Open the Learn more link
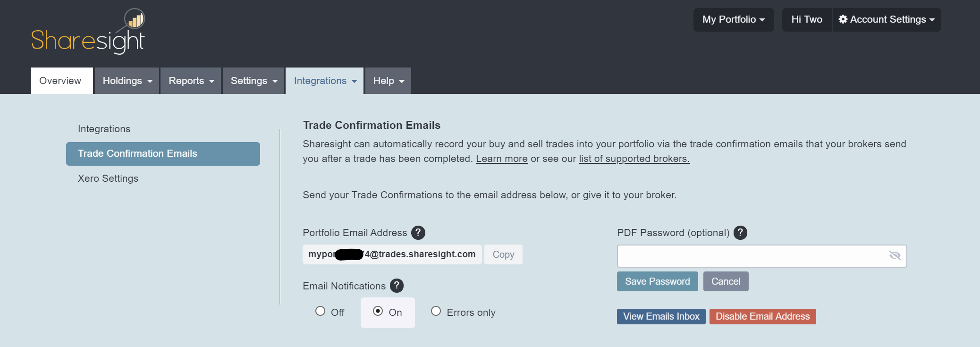Viewport: 980px width, 347px height. (x=502, y=159)
